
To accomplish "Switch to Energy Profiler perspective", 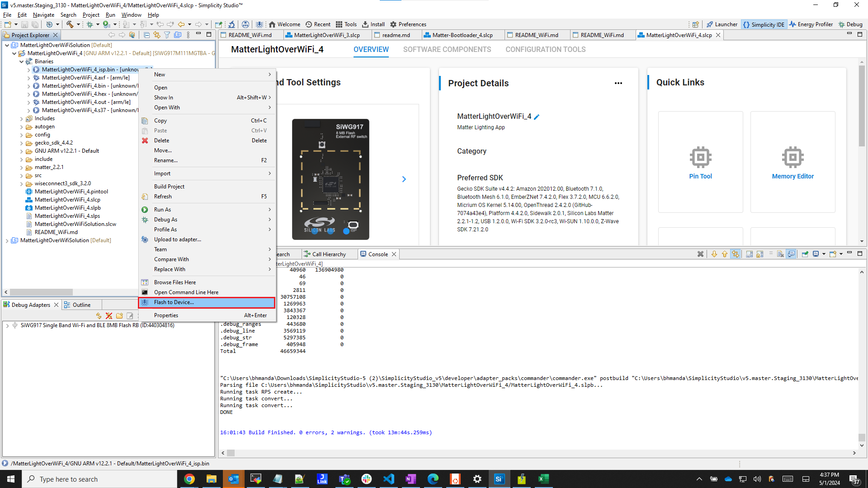I will point(811,24).
